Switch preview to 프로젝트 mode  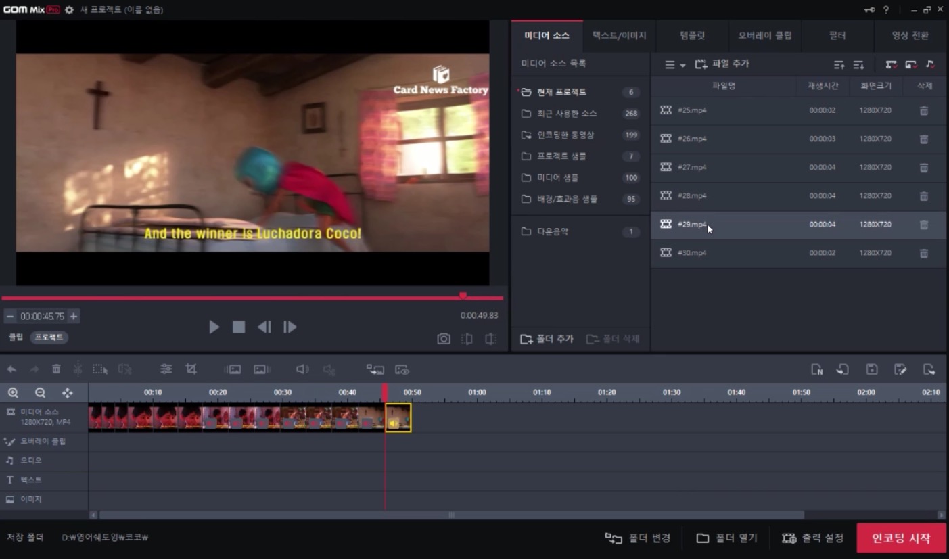click(x=49, y=337)
